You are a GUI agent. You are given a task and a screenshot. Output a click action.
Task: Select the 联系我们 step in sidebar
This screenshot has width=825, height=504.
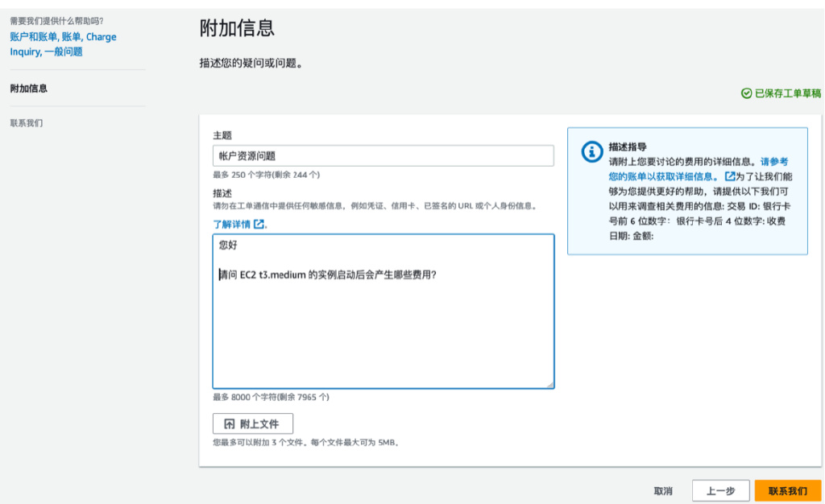tap(25, 122)
